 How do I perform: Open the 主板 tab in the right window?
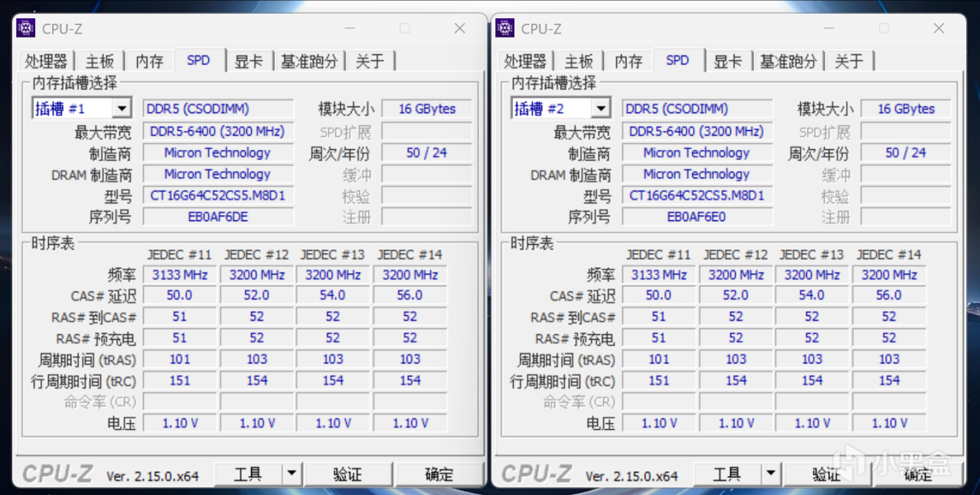579,61
